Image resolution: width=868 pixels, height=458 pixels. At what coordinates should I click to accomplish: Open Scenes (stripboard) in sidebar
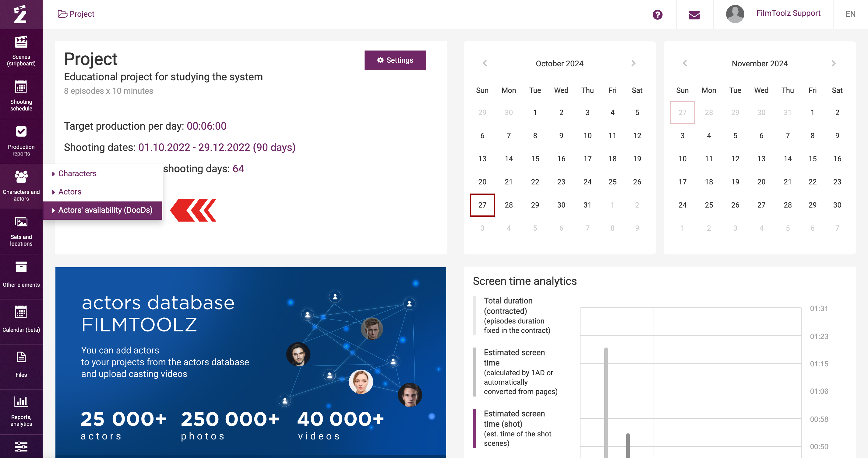21,51
